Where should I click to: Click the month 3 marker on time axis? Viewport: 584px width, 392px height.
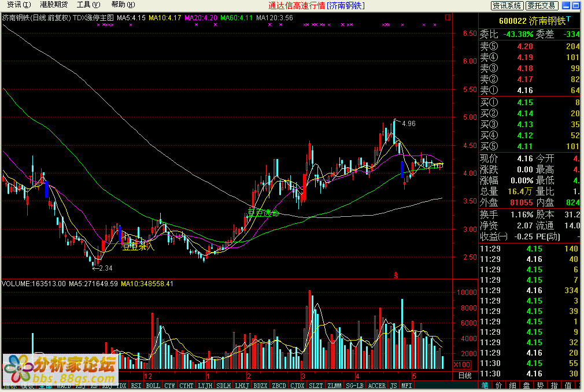303,376
